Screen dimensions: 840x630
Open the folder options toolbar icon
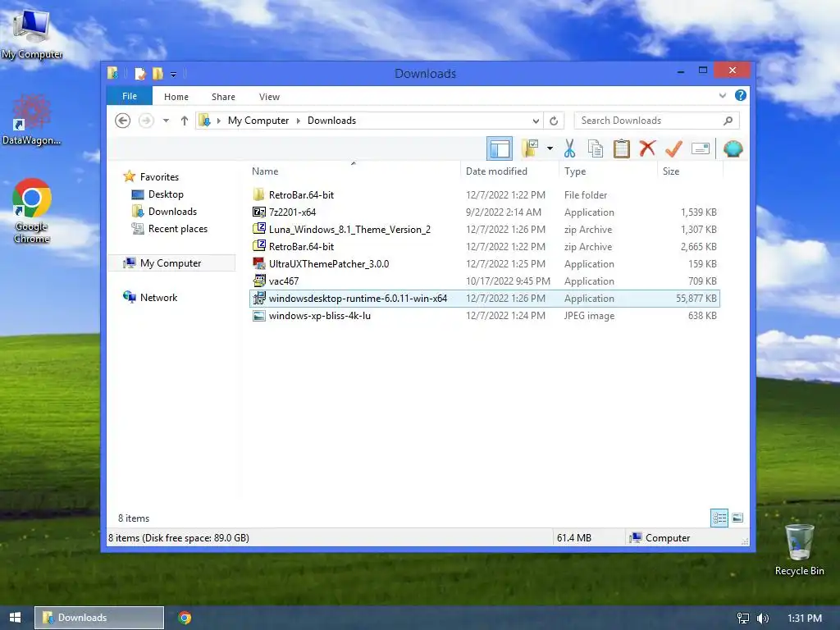pos(530,148)
